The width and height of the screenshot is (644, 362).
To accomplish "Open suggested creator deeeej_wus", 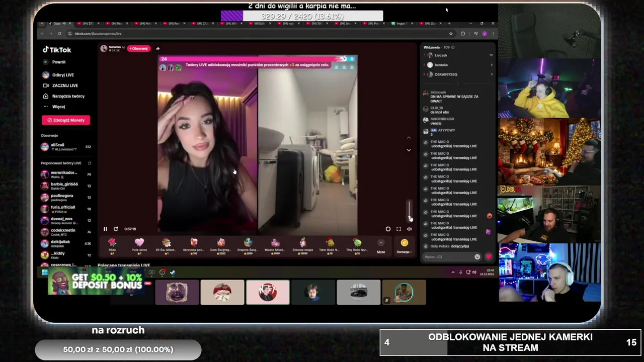I will point(66,220).
